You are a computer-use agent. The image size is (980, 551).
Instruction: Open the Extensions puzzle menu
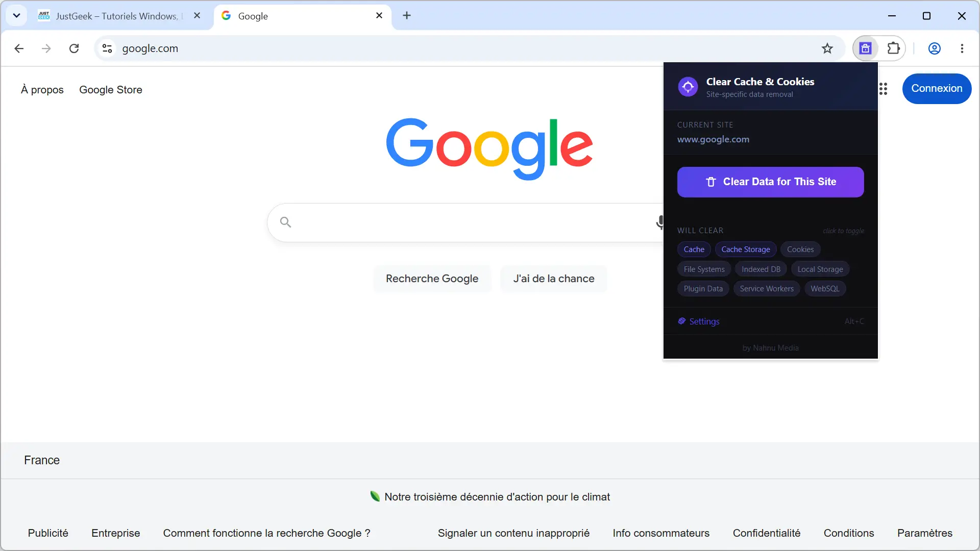pyautogui.click(x=893, y=48)
